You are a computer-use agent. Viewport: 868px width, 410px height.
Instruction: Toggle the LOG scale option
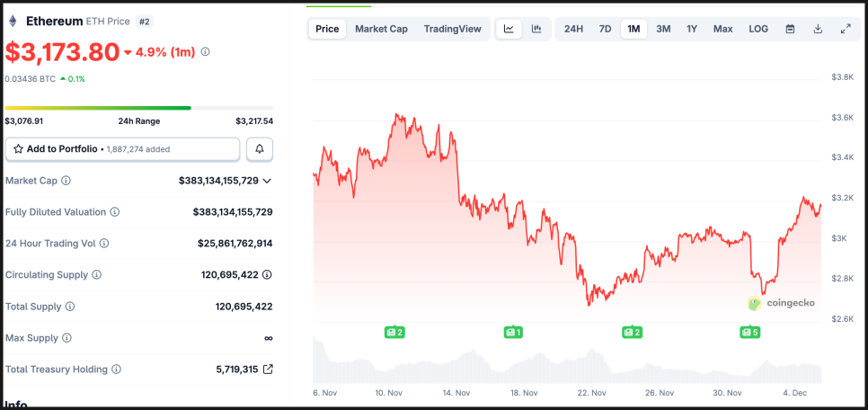tap(758, 29)
